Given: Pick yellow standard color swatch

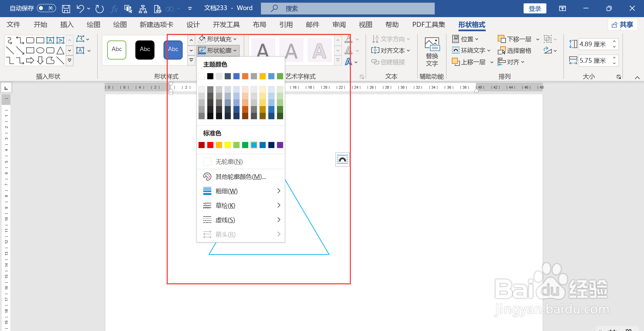Looking at the screenshot, I should pyautogui.click(x=228, y=145).
